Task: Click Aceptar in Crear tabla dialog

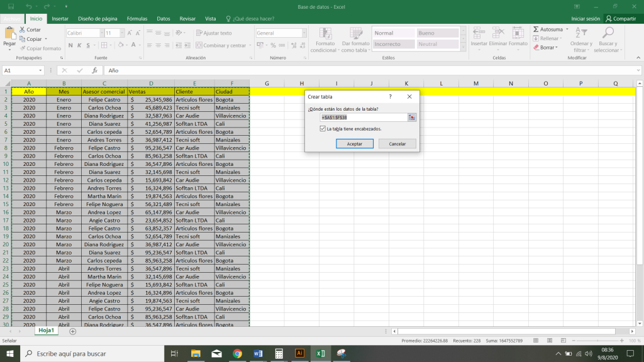Action: click(355, 144)
